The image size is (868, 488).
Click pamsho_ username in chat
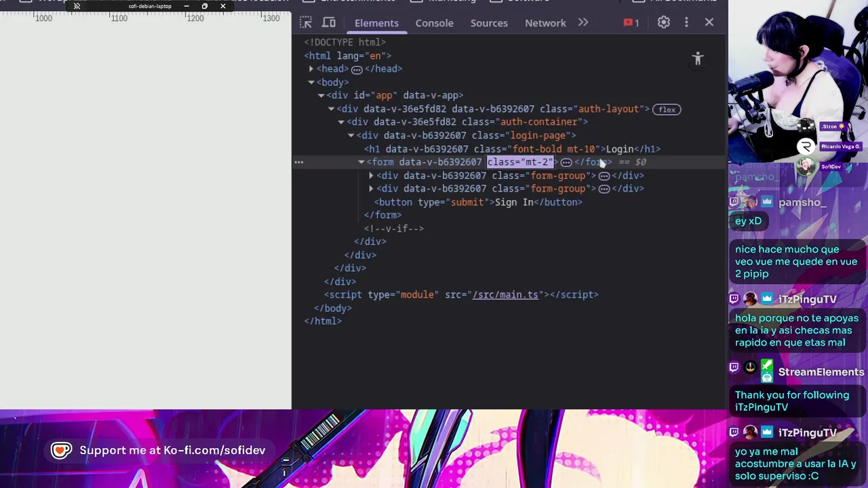click(x=802, y=202)
